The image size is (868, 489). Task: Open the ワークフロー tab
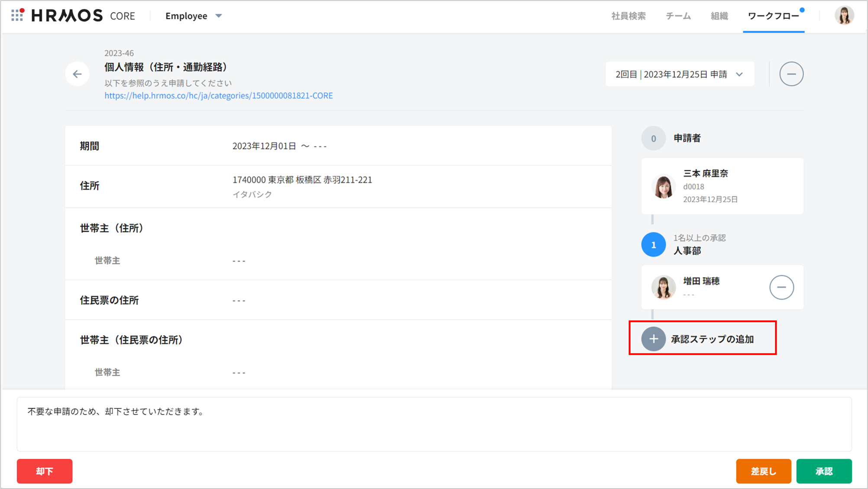(773, 16)
